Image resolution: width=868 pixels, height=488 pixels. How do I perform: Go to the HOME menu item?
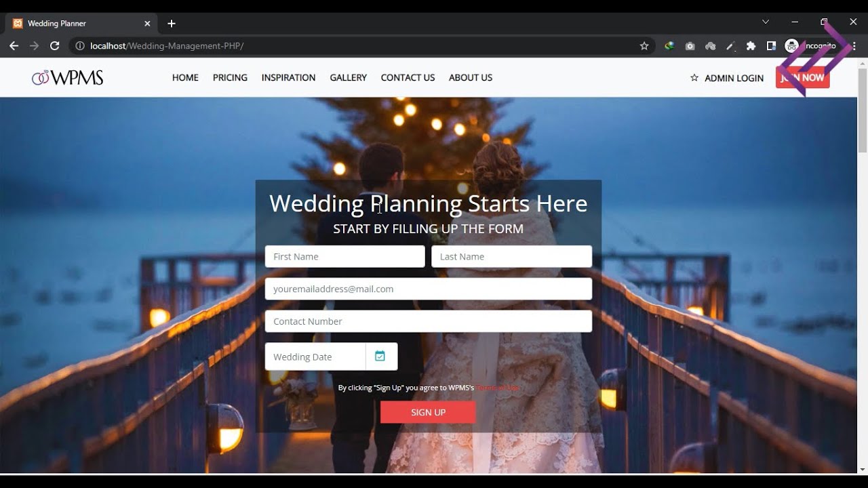(185, 78)
